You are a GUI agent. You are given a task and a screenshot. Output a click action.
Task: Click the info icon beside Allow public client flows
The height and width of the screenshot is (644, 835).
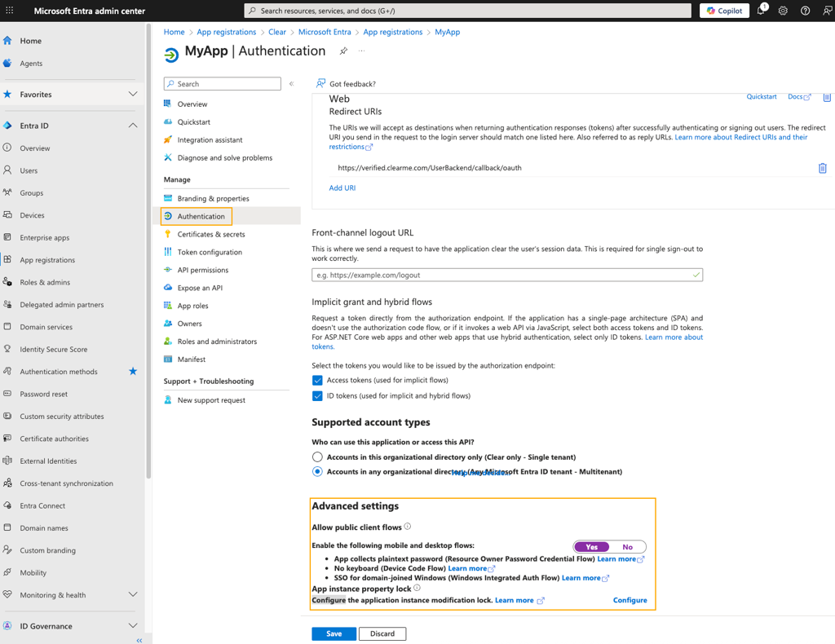pyautogui.click(x=408, y=527)
